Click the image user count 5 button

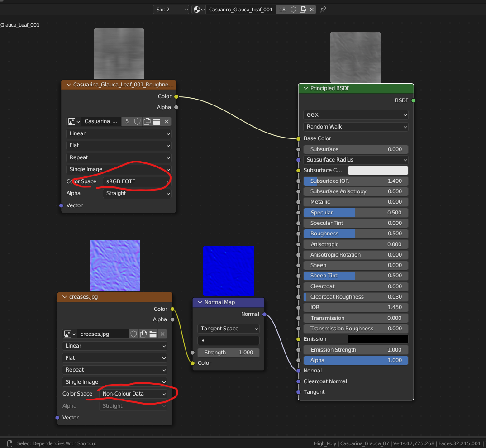(x=127, y=122)
